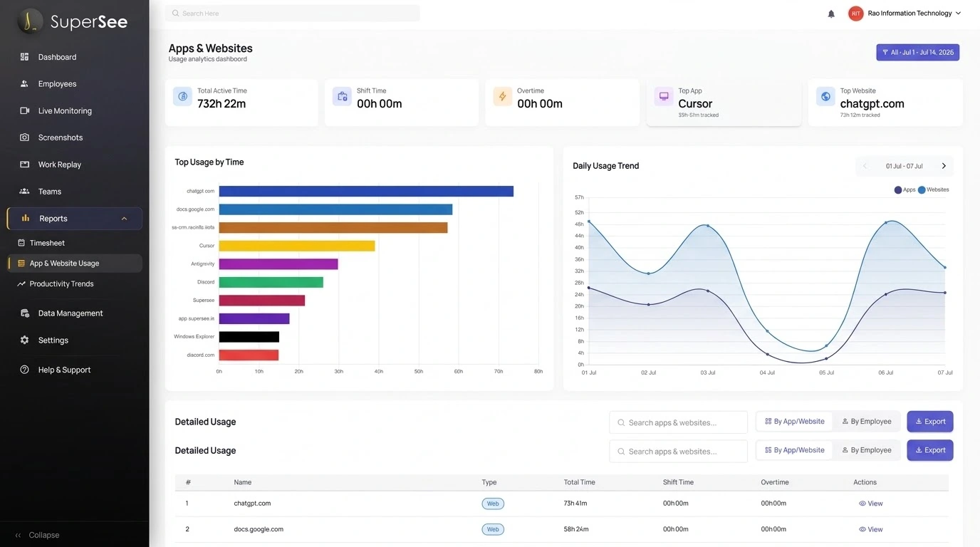
Task: Click the Settings gear icon
Action: 24,340
